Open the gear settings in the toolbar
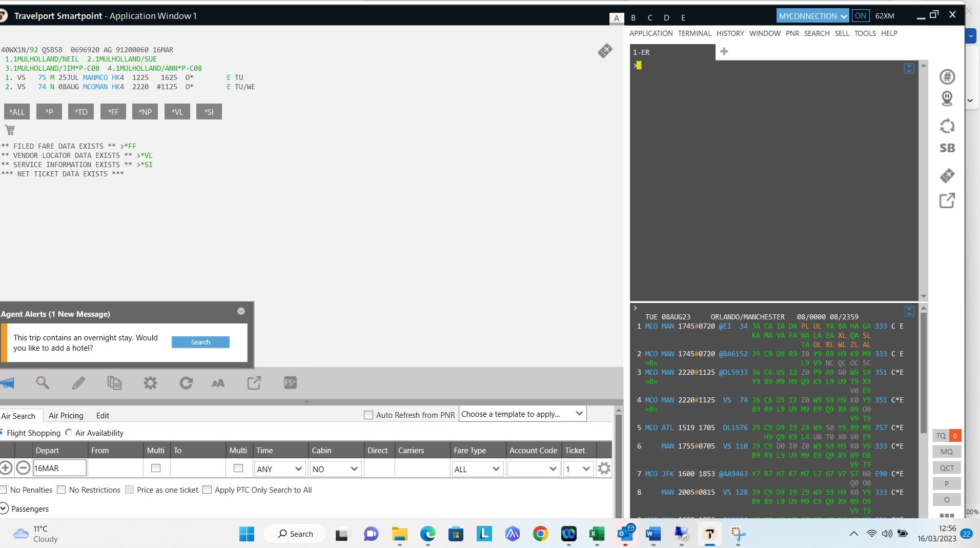 click(150, 383)
